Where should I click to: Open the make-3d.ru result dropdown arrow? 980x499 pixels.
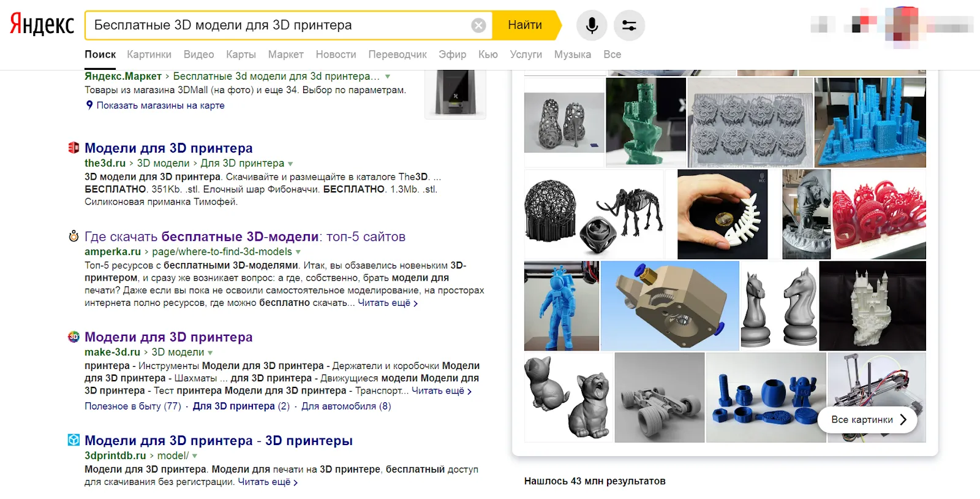click(x=210, y=352)
